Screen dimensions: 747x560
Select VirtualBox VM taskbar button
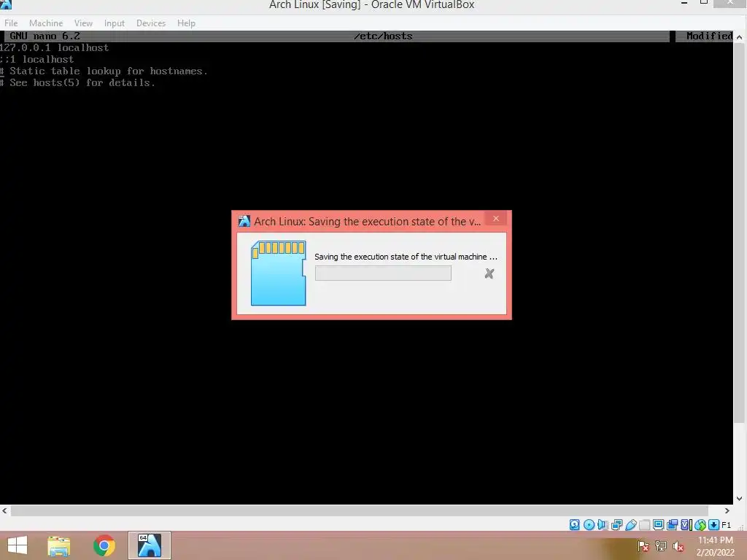pyautogui.click(x=149, y=545)
